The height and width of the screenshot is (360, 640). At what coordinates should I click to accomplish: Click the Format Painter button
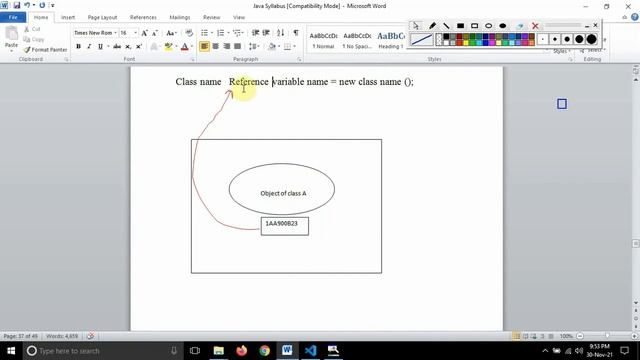pos(45,49)
